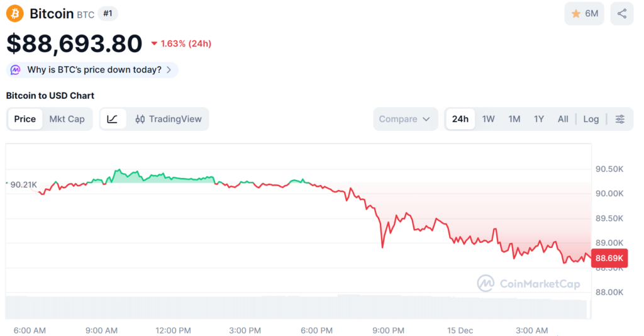This screenshot has height=336, width=644.
Task: Toggle the Log scale option
Action: pos(591,119)
